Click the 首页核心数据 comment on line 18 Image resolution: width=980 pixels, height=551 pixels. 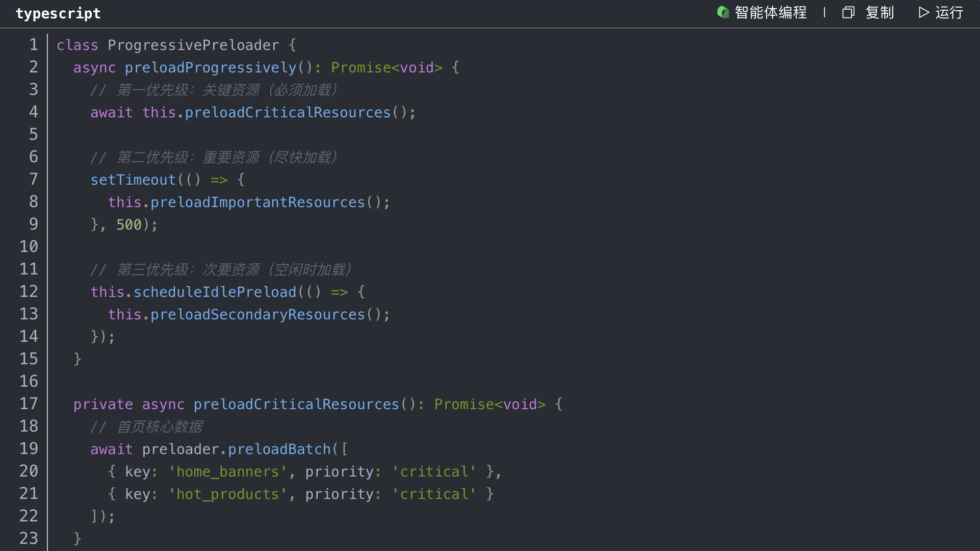tap(160, 427)
